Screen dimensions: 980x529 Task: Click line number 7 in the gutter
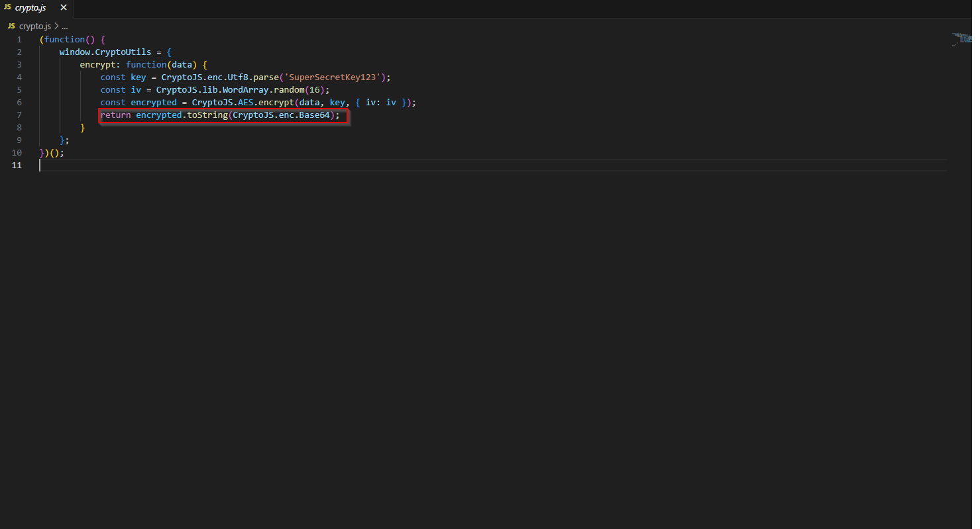click(x=19, y=115)
